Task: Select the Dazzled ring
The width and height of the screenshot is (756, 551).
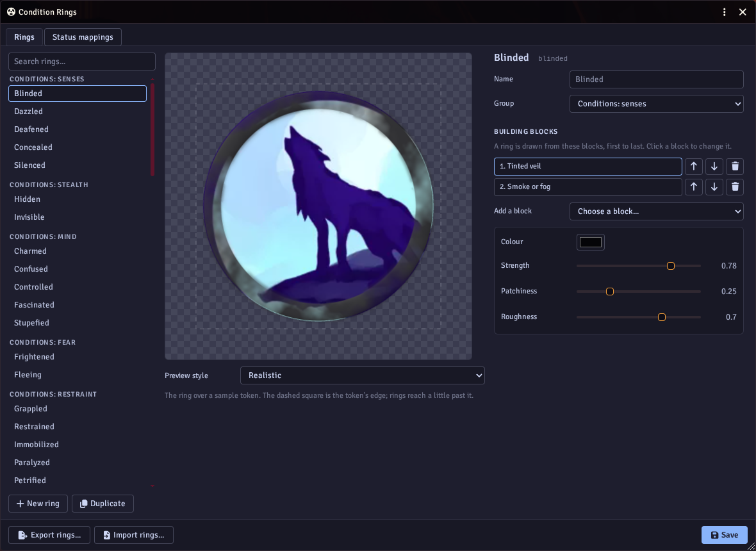Action: point(77,111)
